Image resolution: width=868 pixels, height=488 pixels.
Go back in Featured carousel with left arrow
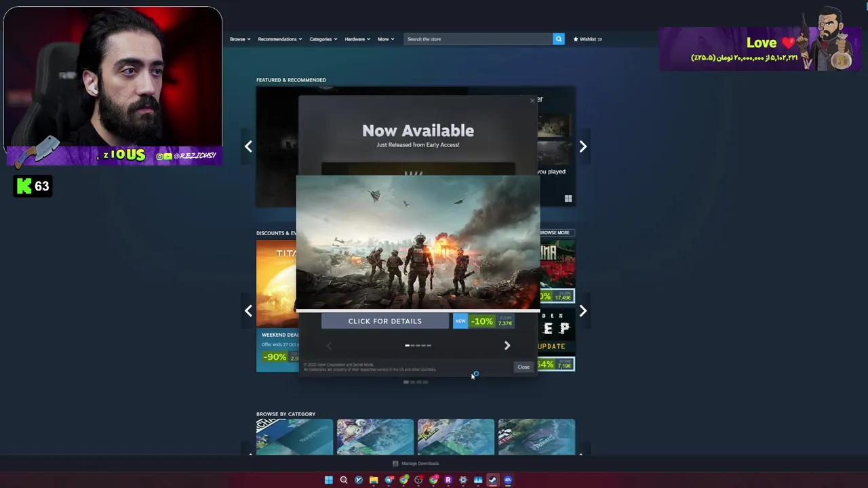[x=248, y=146]
